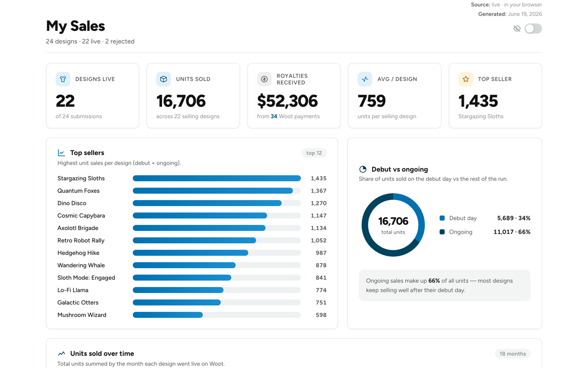Click the 24 designs · 22 live subtitle

tap(90, 41)
